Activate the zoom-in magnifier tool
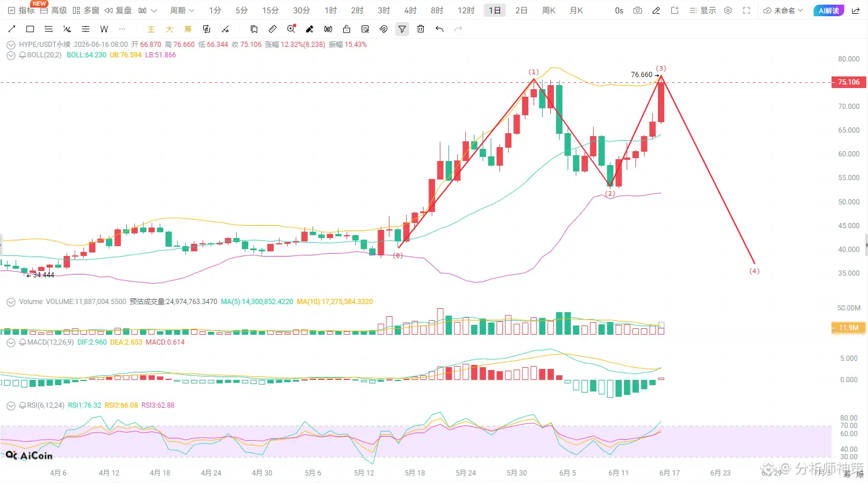 [291, 29]
